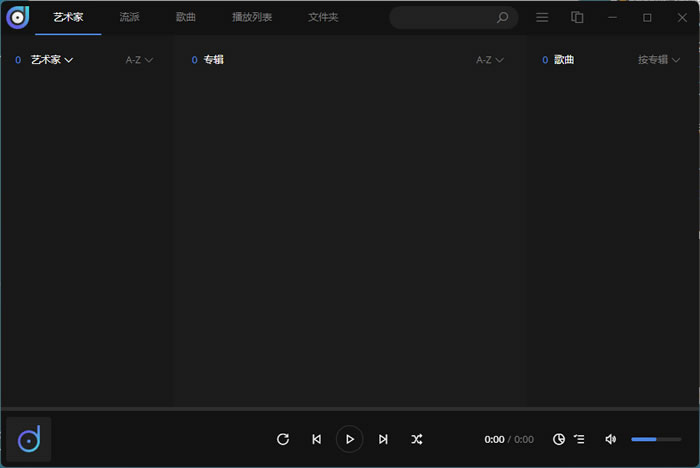Skip to the next track
This screenshot has height=468, width=700.
point(383,439)
